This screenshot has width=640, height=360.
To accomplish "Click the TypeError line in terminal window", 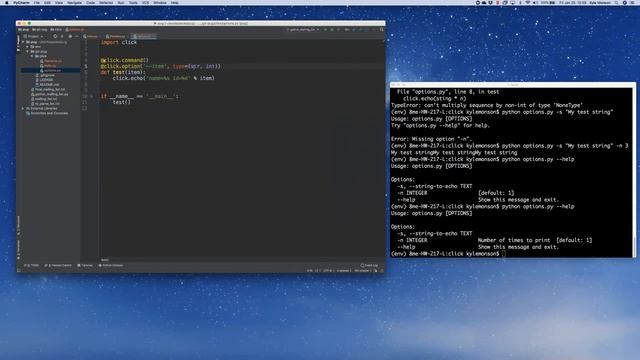I will point(487,105).
